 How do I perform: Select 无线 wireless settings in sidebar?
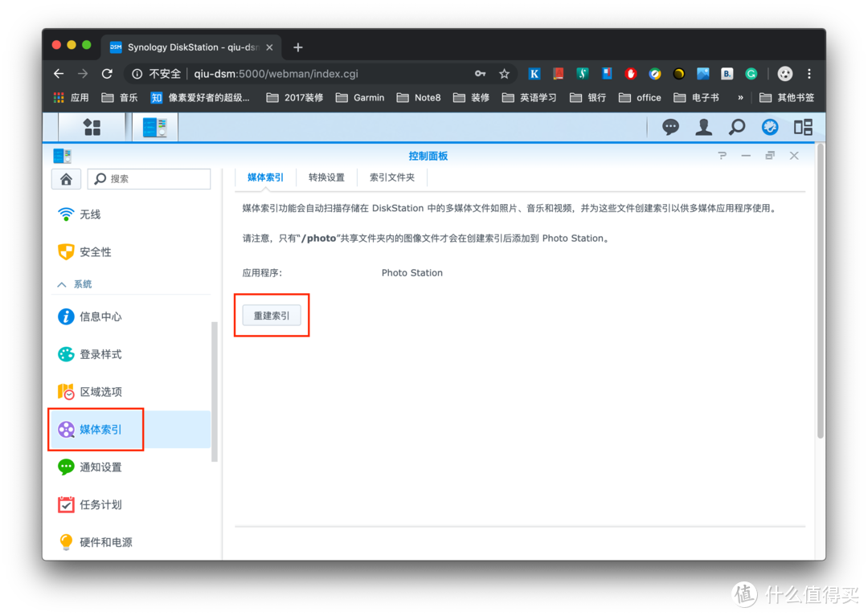point(90,214)
